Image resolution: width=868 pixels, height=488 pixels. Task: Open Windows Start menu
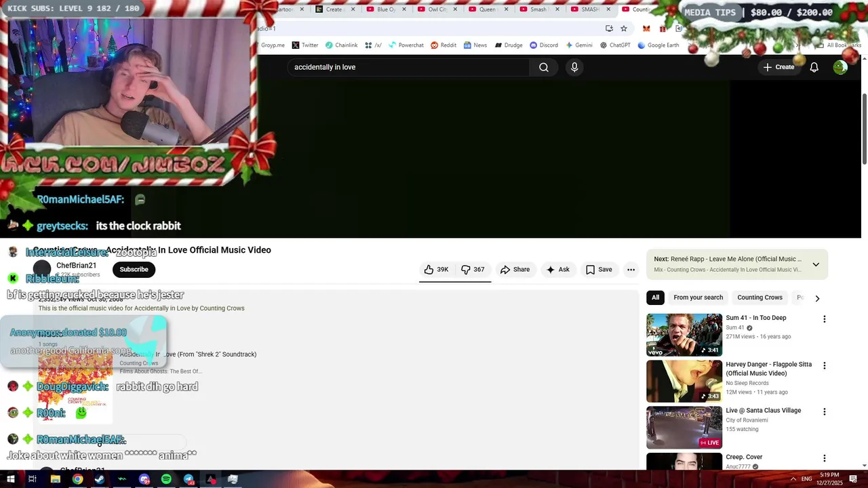pos(11,479)
